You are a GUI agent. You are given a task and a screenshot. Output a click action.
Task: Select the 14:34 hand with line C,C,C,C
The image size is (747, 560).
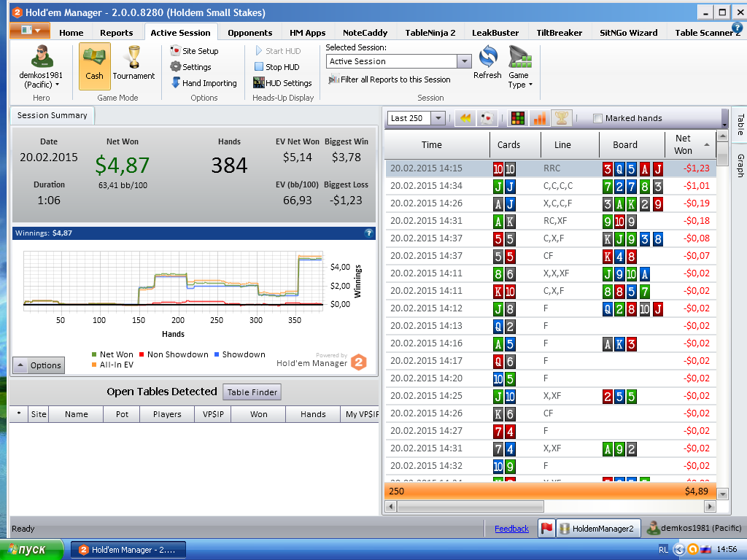pos(550,186)
